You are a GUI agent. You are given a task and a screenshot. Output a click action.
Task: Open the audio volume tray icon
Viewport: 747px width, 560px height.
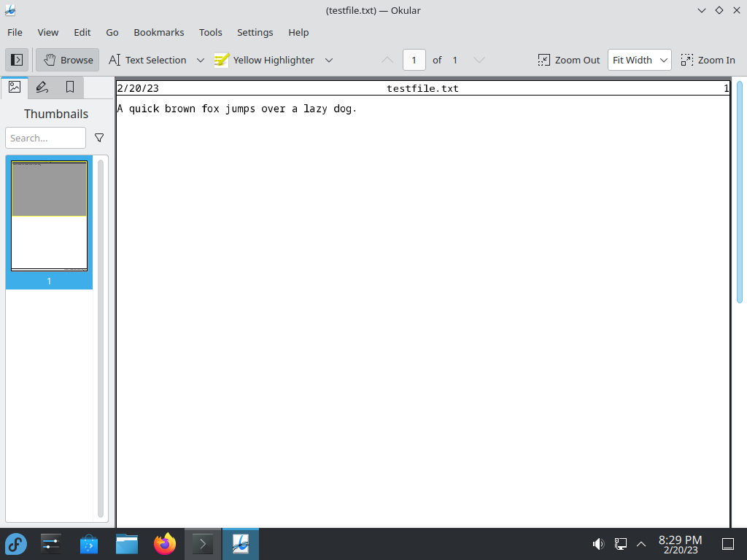click(598, 544)
